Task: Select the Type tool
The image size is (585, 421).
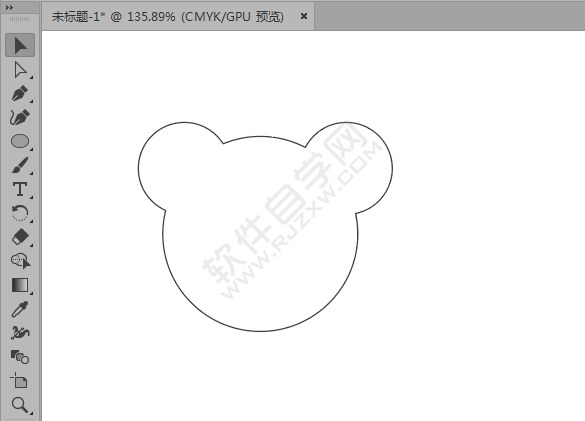Action: pos(20,189)
